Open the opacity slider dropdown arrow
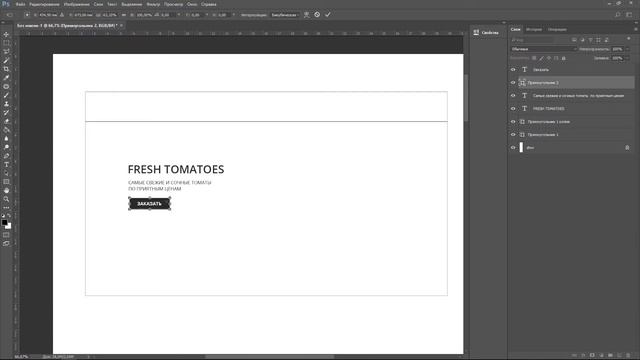 (x=628, y=49)
